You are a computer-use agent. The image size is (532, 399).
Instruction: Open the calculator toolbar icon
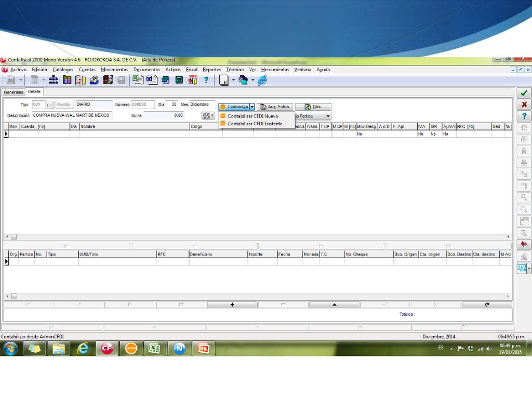[x=179, y=80]
